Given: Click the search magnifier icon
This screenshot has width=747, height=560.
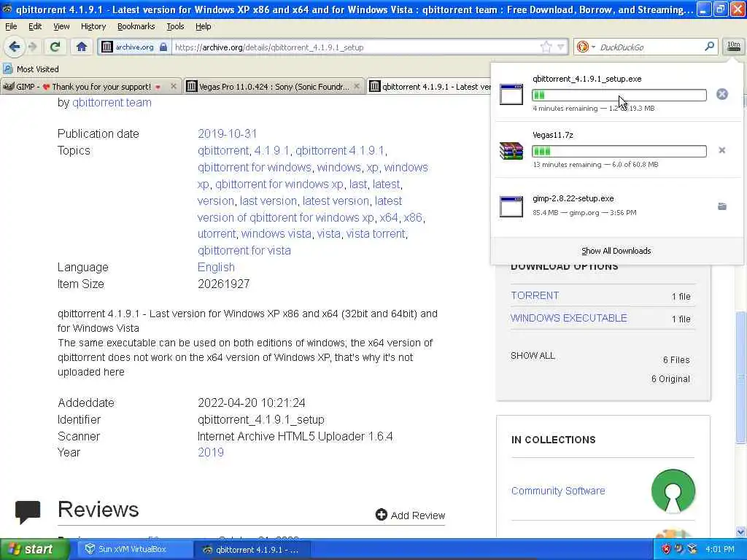Looking at the screenshot, I should [709, 46].
